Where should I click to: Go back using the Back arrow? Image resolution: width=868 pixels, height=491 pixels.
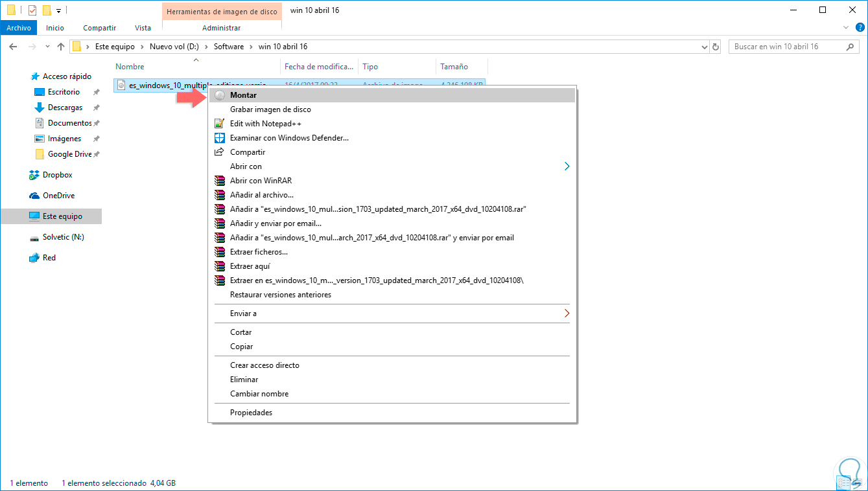[x=13, y=47]
